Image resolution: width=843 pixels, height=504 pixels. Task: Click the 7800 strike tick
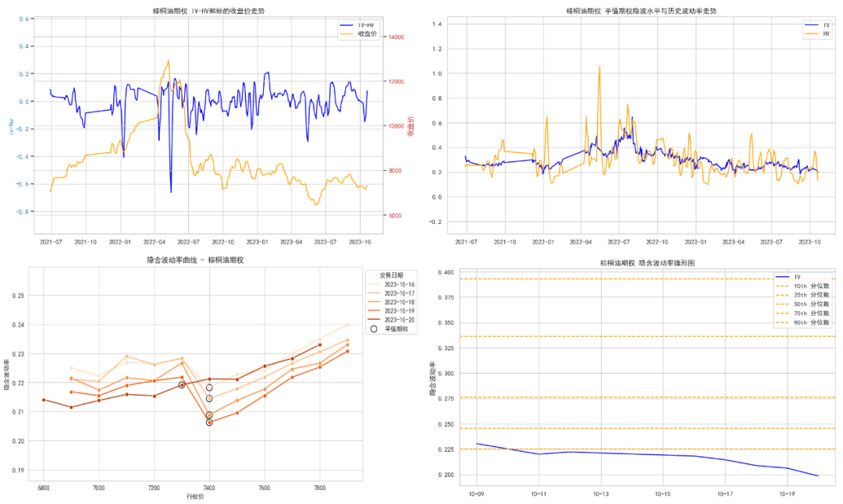click(x=319, y=488)
